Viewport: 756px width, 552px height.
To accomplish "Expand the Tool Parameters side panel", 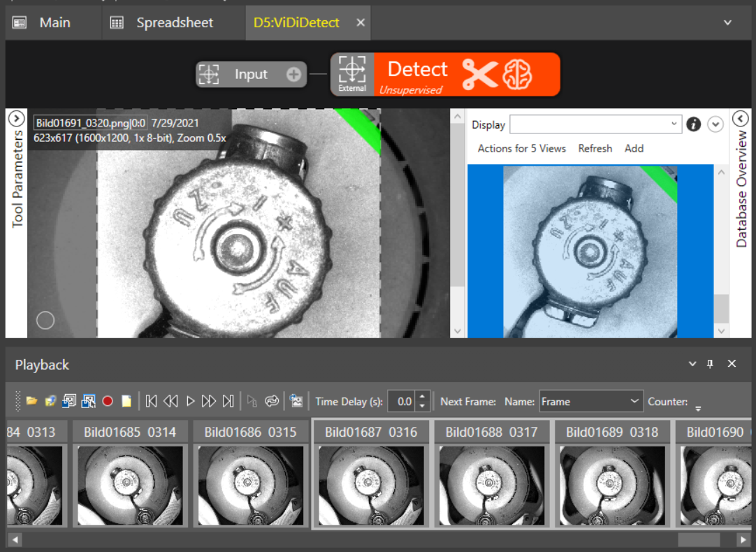I will 16,119.
